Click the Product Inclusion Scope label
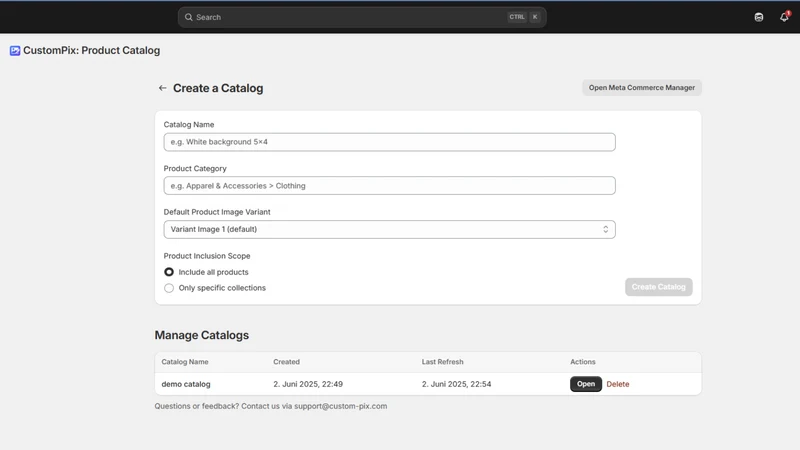Image resolution: width=800 pixels, height=450 pixels. tap(207, 256)
